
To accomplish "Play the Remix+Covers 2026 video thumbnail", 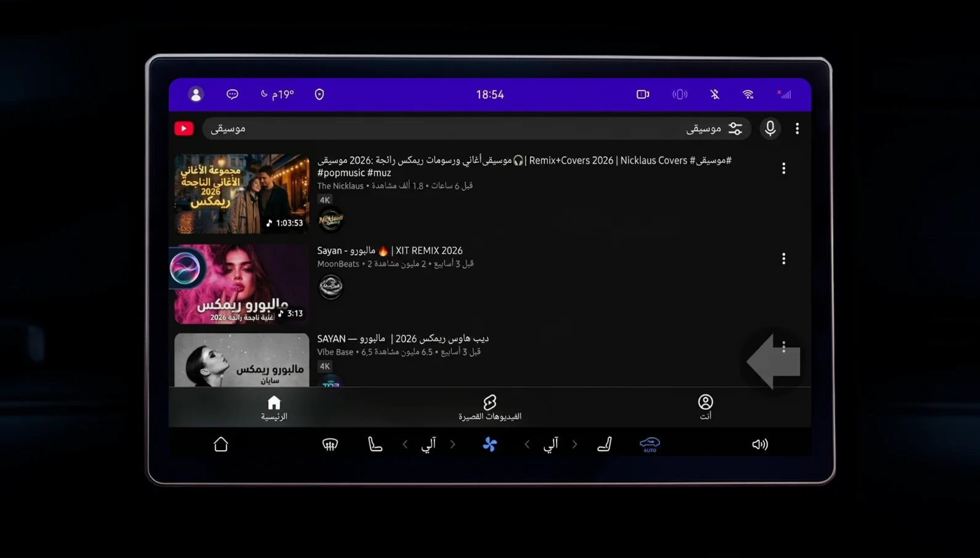I will [242, 194].
